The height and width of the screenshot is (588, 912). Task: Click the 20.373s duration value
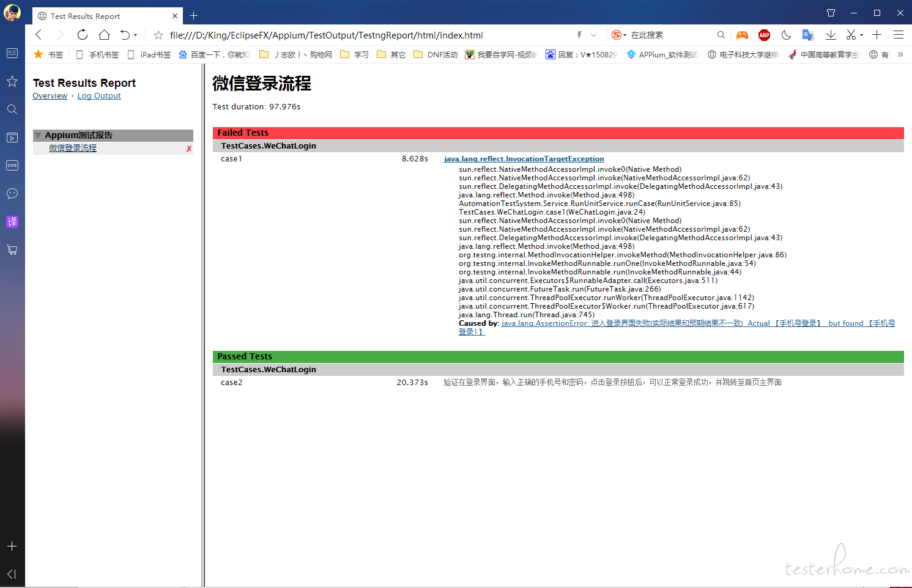tap(412, 383)
